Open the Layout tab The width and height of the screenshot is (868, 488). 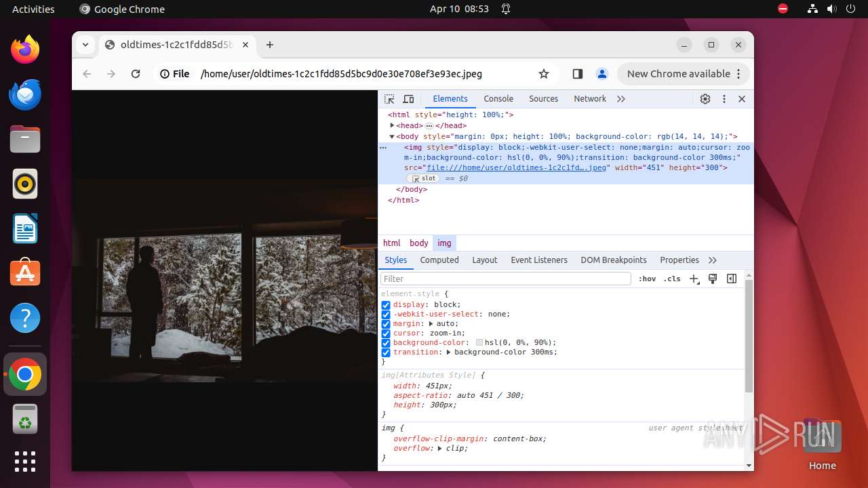tap(485, 260)
